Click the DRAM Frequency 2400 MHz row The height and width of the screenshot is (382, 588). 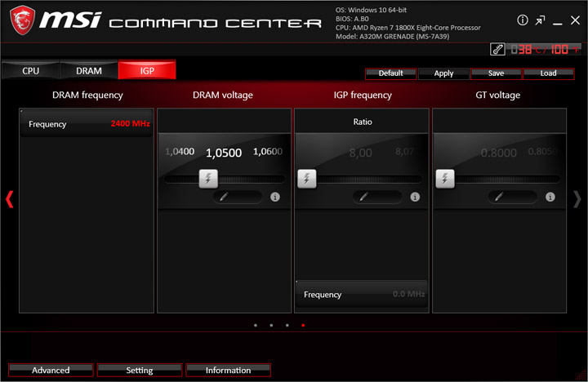point(87,124)
